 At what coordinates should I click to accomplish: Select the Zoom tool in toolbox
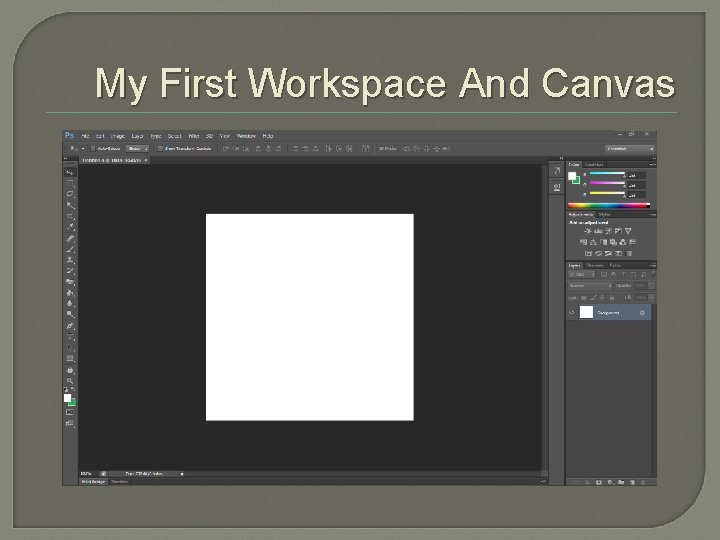pyautogui.click(x=70, y=381)
